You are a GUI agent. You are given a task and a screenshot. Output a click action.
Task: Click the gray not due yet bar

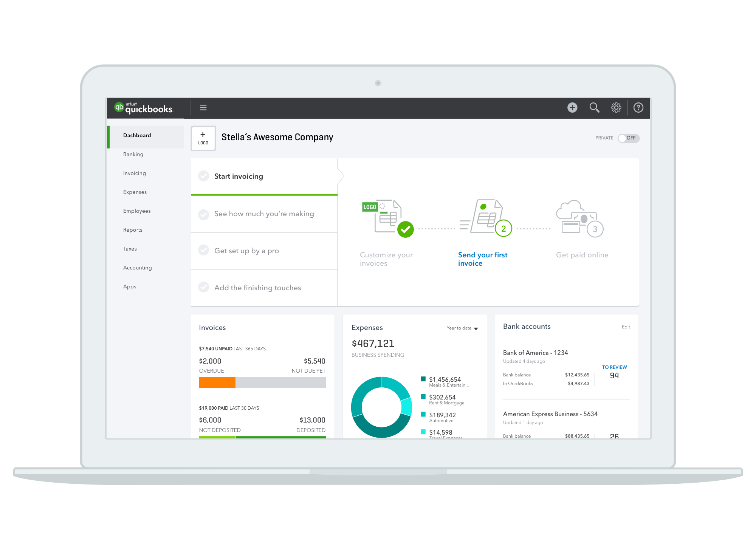(281, 382)
